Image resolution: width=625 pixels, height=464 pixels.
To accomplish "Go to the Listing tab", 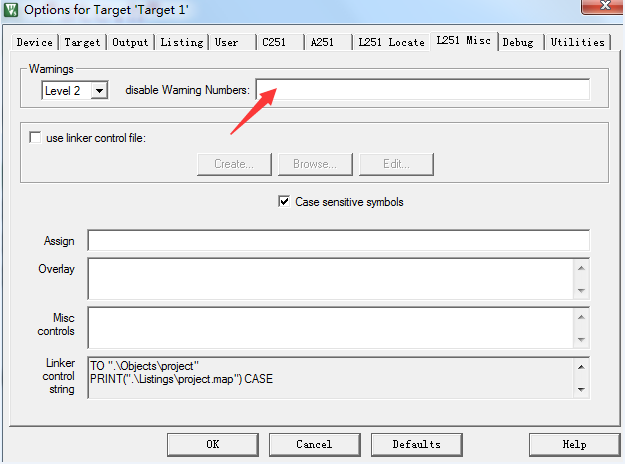I will tap(182, 42).
